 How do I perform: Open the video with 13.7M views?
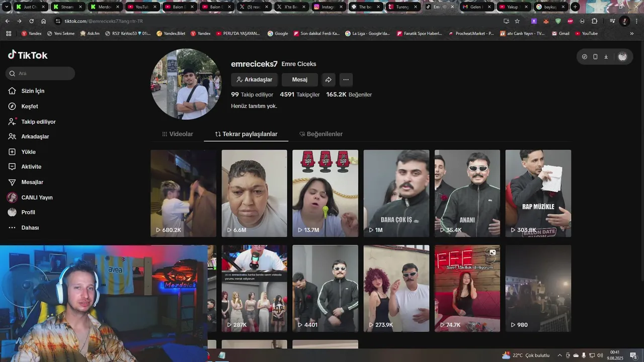(326, 193)
